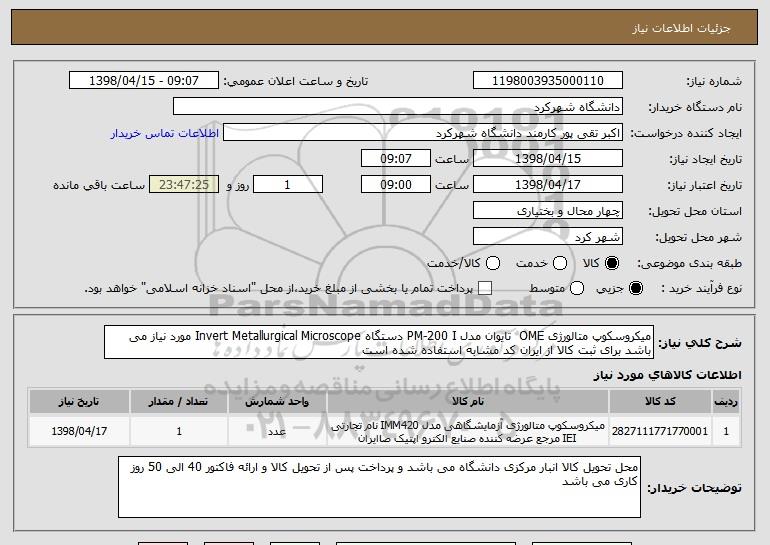Toggle the Islamic treasury payment checkbox
This screenshot has height=545, width=770.
point(485,288)
